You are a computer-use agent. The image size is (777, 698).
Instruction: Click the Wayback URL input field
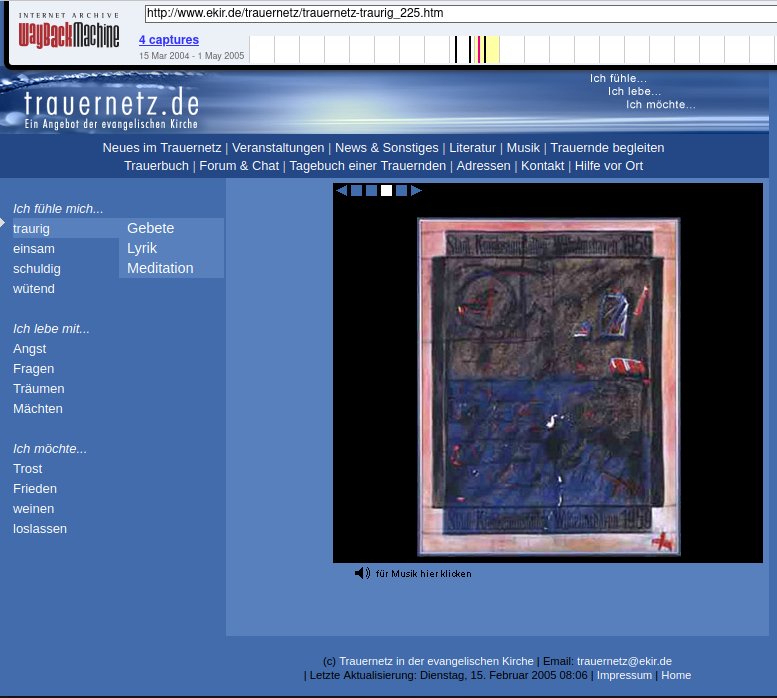(x=461, y=13)
